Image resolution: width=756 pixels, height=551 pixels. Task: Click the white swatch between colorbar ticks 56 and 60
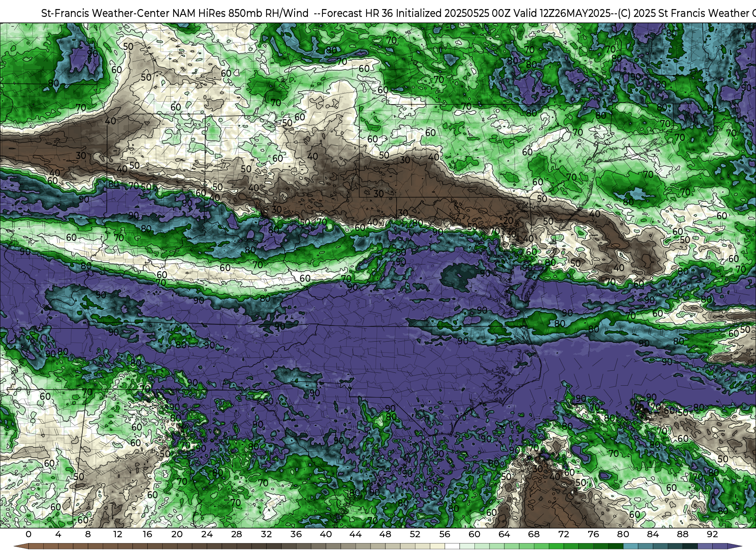click(x=452, y=546)
